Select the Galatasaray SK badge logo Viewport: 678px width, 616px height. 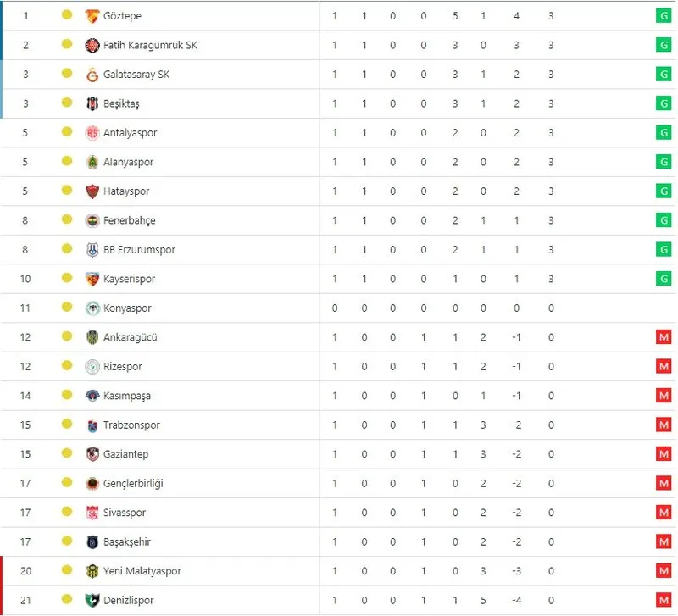tap(93, 74)
